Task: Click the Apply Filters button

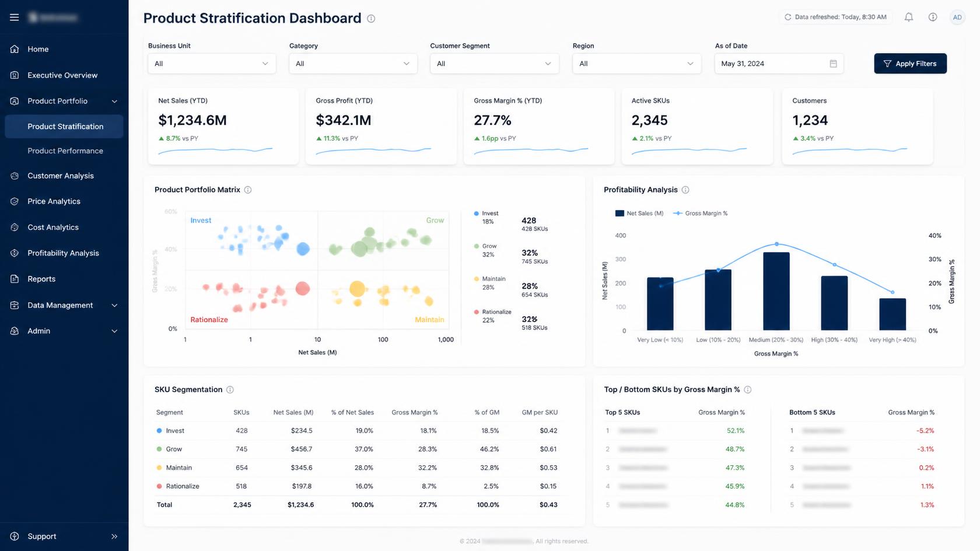Action: (910, 64)
